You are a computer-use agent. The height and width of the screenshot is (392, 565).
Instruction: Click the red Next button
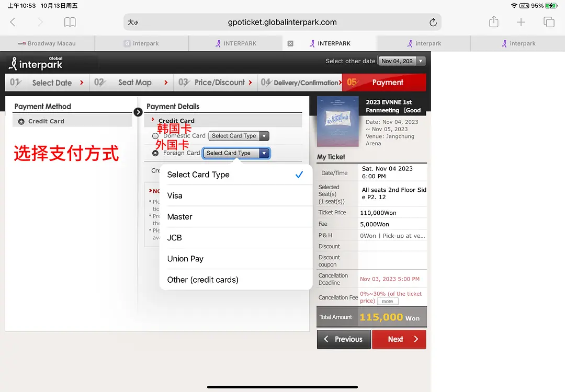pos(399,339)
